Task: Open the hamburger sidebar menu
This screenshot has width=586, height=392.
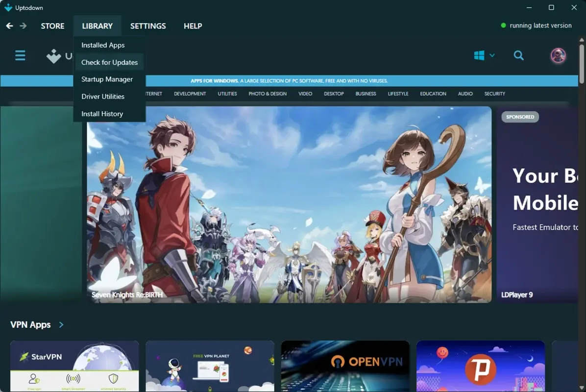Action: 20,55
